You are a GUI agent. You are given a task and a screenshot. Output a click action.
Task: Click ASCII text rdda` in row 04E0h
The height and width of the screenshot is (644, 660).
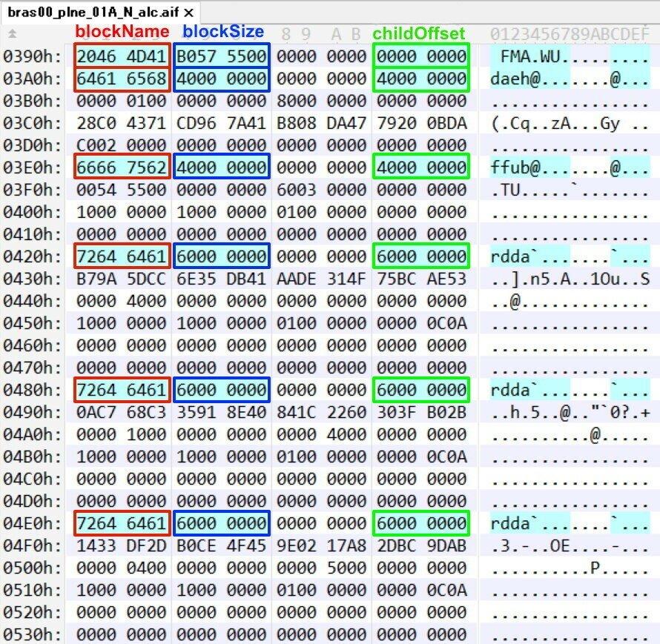click(x=515, y=523)
